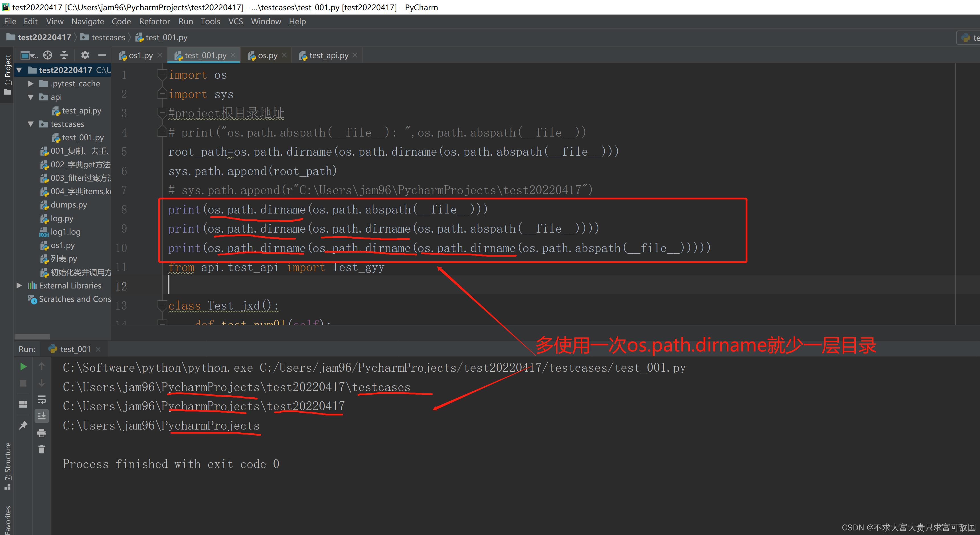Select dumps.py in project tree
This screenshot has height=535, width=980.
coord(64,205)
